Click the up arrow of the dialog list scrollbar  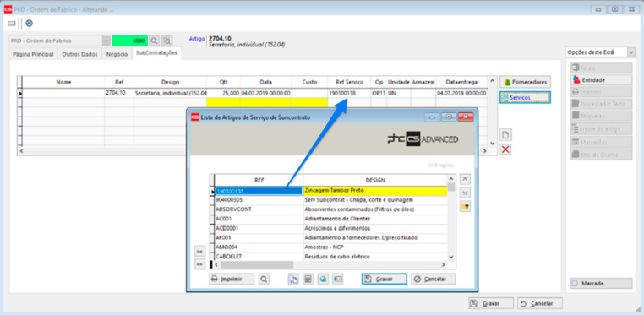[451, 179]
